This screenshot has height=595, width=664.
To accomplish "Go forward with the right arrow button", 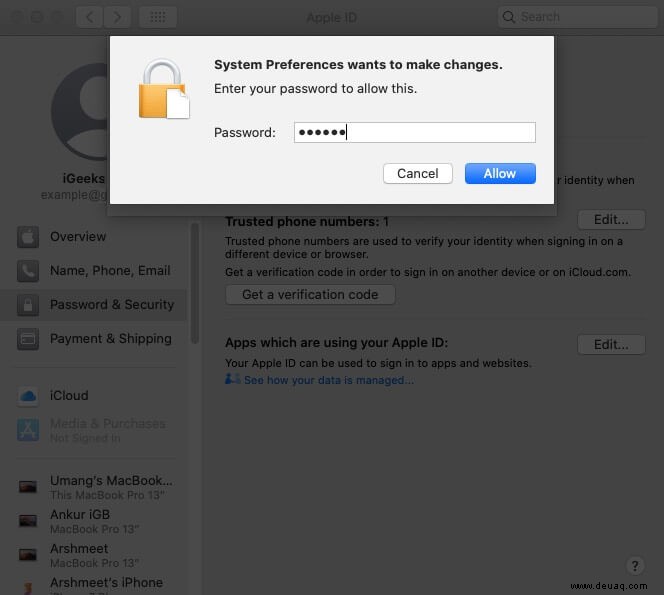I will point(116,17).
